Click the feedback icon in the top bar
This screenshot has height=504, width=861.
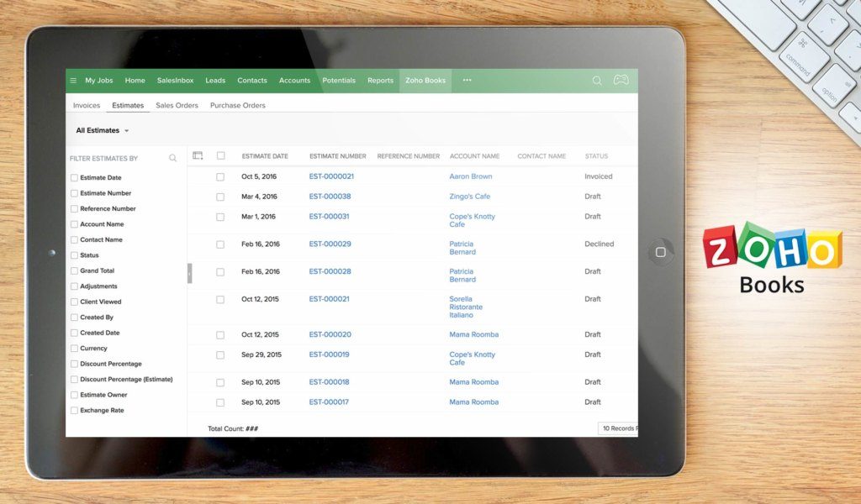(x=621, y=80)
